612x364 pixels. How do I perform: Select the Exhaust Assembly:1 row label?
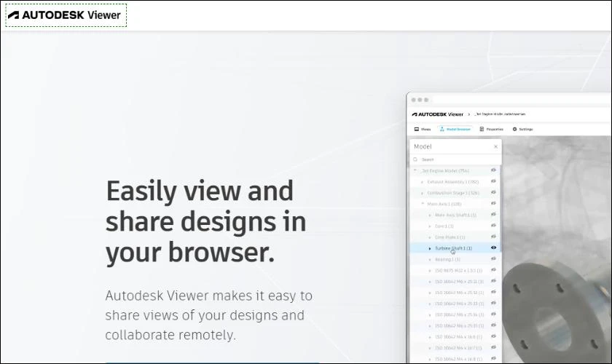pos(452,182)
